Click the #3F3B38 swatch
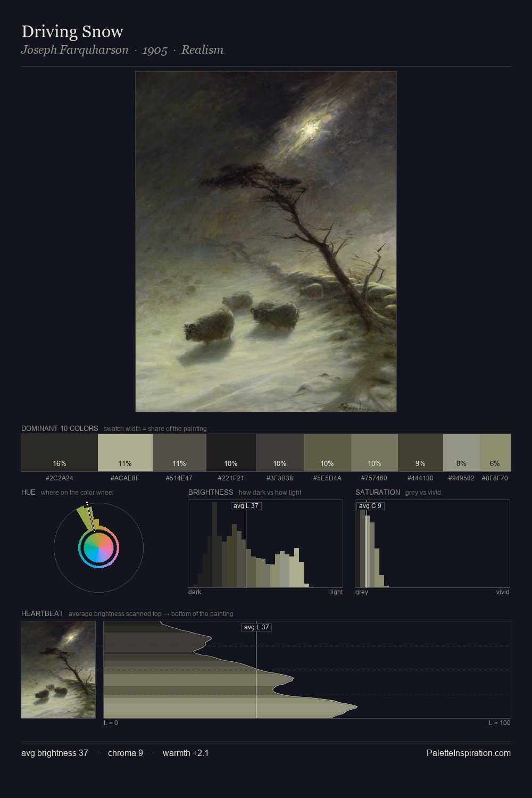This screenshot has height=798, width=532. coord(280,453)
